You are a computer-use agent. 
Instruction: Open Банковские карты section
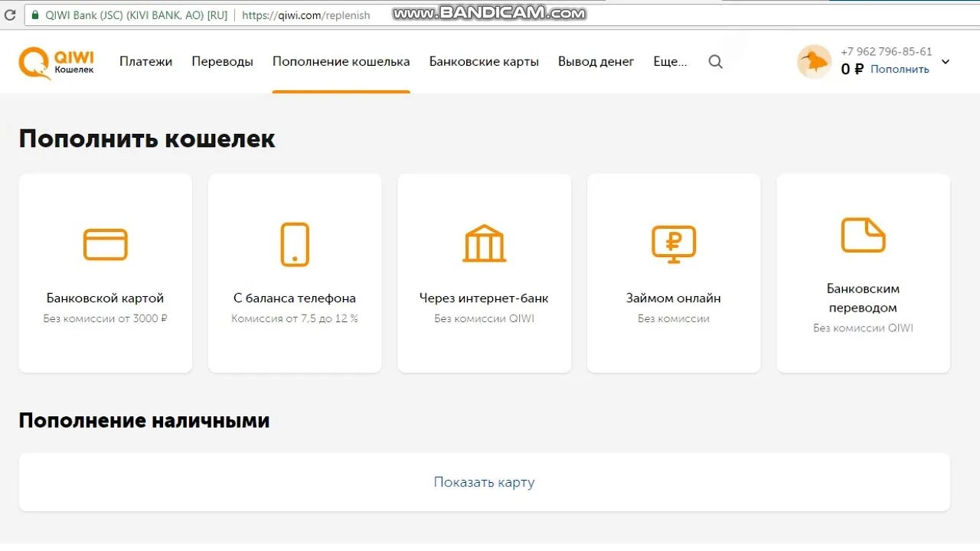pos(484,62)
